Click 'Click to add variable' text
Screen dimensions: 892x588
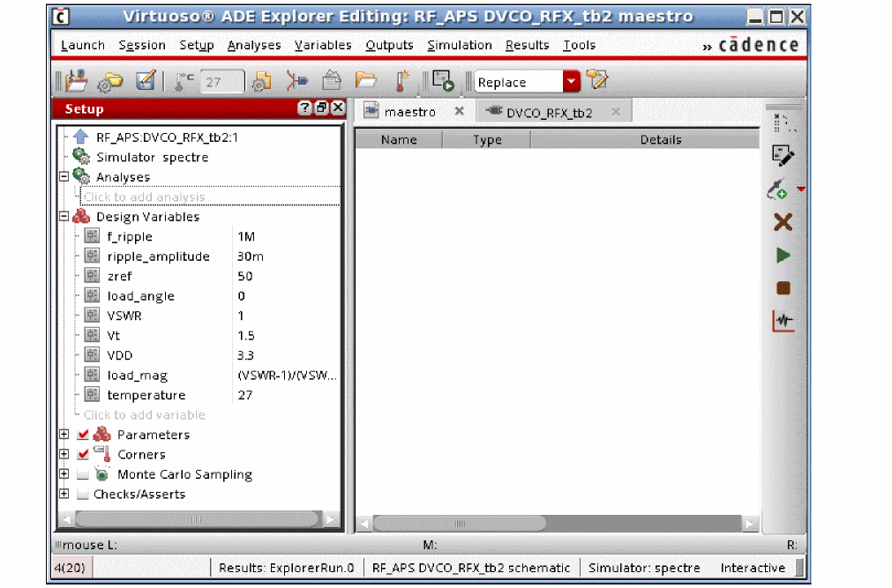tap(145, 415)
